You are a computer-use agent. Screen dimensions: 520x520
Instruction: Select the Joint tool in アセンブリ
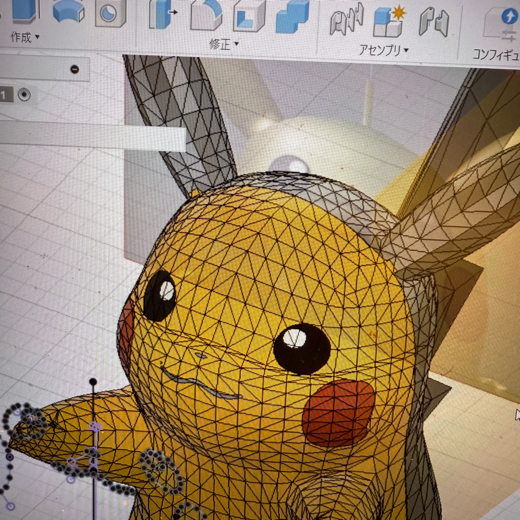(347, 19)
